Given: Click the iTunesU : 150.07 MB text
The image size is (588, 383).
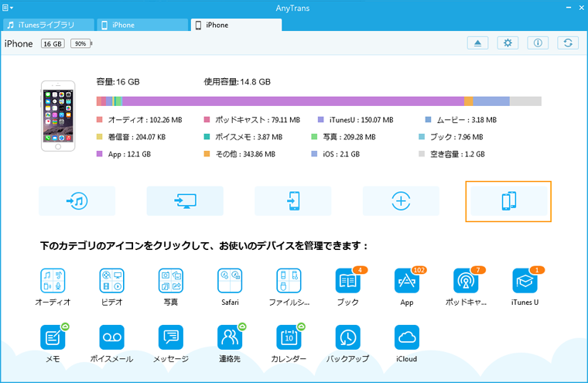Looking at the screenshot, I should coord(361,120).
